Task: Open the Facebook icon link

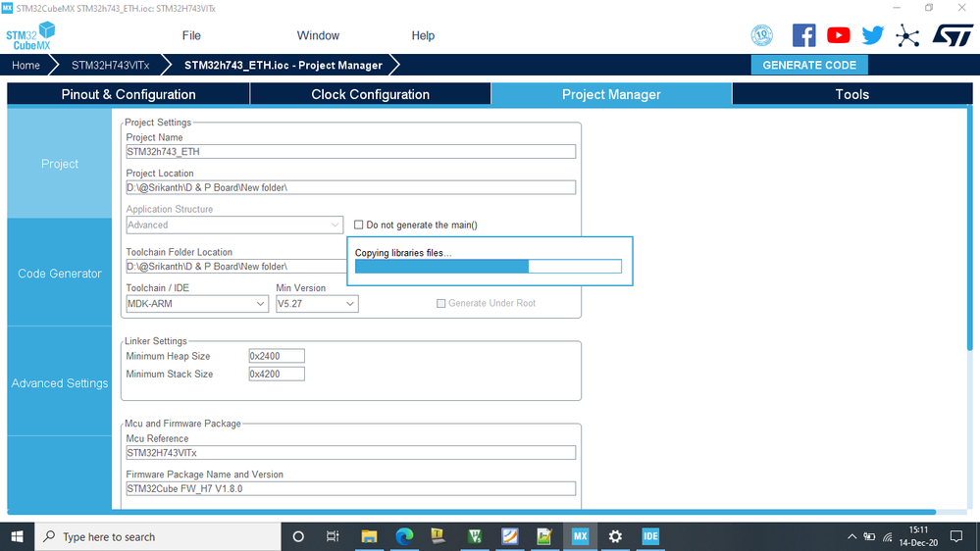Action: [x=803, y=35]
